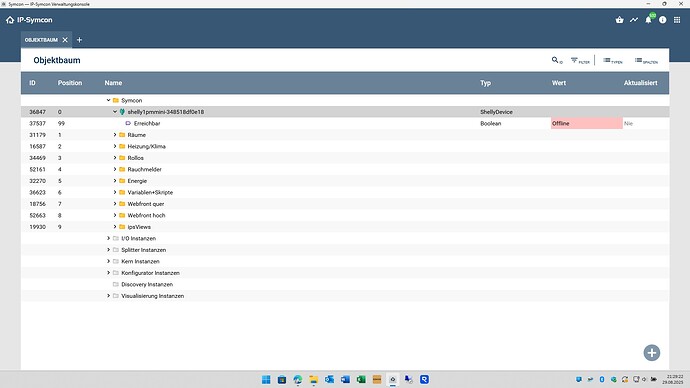Open the info circle icon
Image resolution: width=690 pixels, height=388 pixels.
[663, 20]
